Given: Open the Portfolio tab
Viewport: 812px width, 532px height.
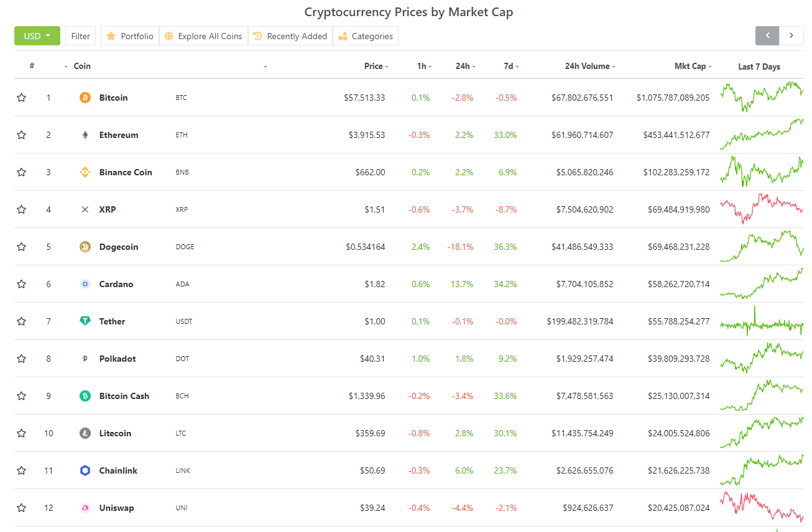Looking at the screenshot, I should click(130, 36).
